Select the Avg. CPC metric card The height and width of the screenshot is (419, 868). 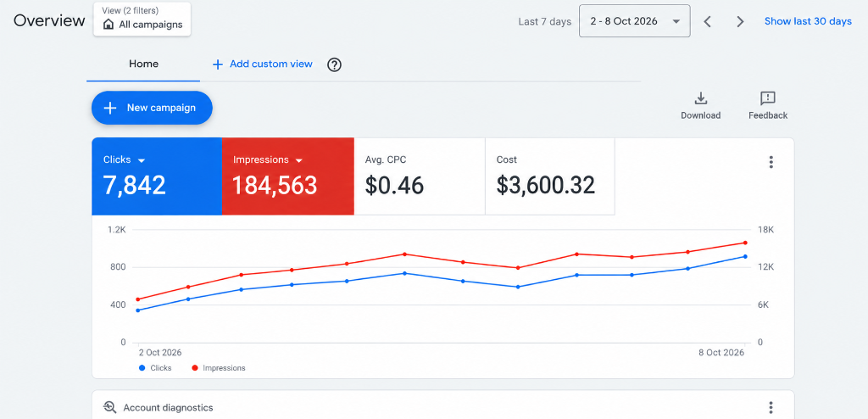pyautogui.click(x=420, y=176)
